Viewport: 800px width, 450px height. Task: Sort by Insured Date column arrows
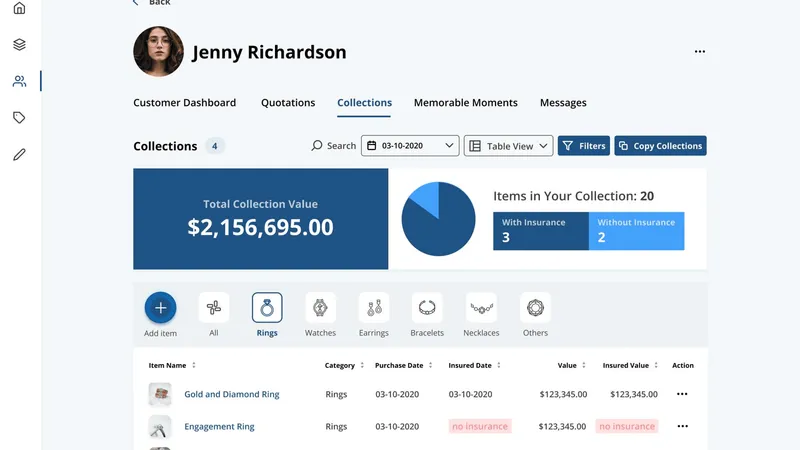point(499,365)
